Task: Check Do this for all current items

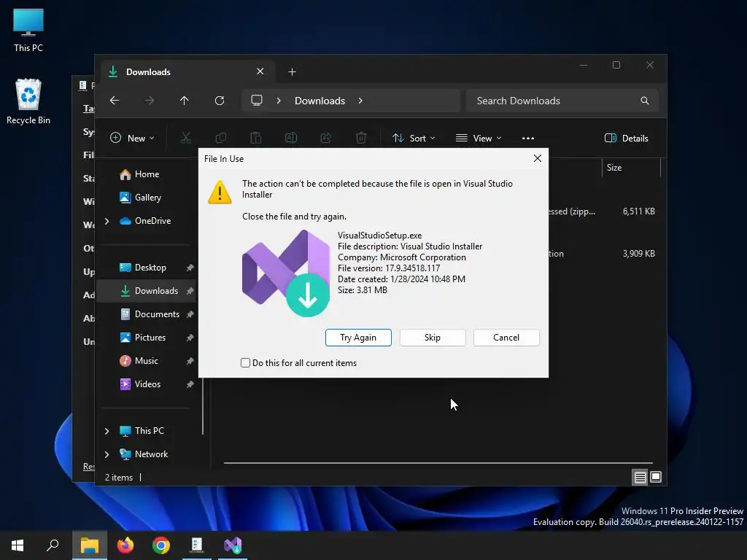Action: [x=245, y=363]
